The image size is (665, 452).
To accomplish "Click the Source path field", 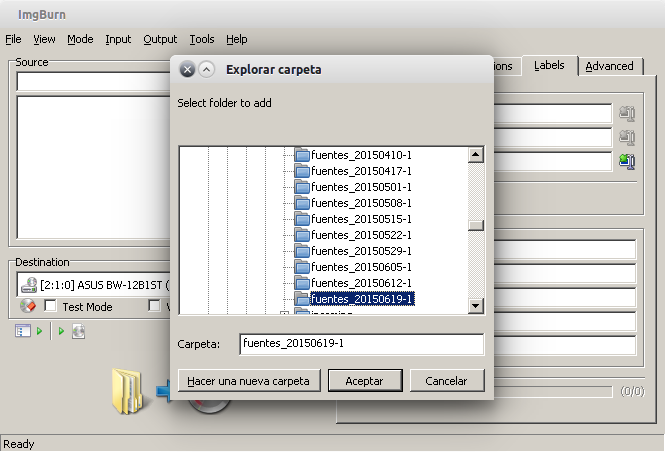I will click(x=94, y=81).
